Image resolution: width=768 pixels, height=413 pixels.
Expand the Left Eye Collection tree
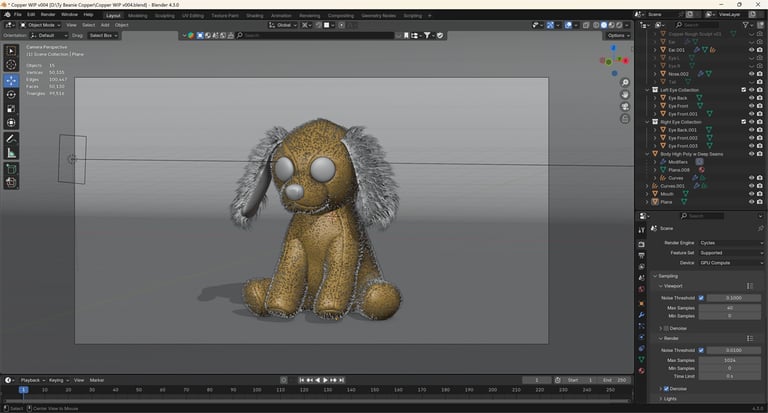[x=648, y=90]
